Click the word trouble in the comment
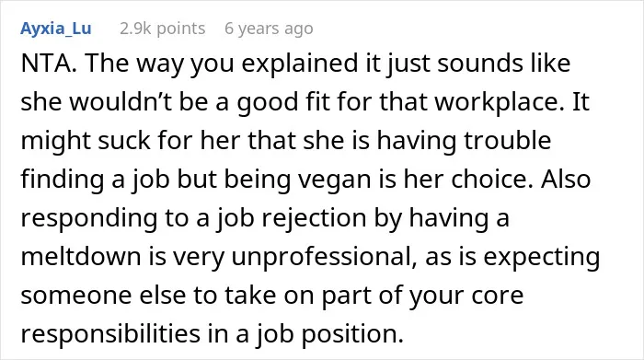The image size is (644, 360). (x=508, y=141)
